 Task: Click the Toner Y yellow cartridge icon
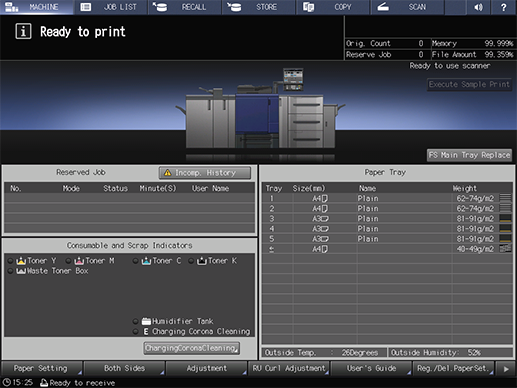(x=21, y=261)
